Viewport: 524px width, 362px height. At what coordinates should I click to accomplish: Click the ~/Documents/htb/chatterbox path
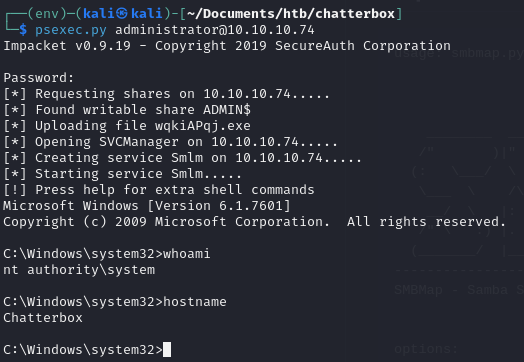(x=291, y=14)
